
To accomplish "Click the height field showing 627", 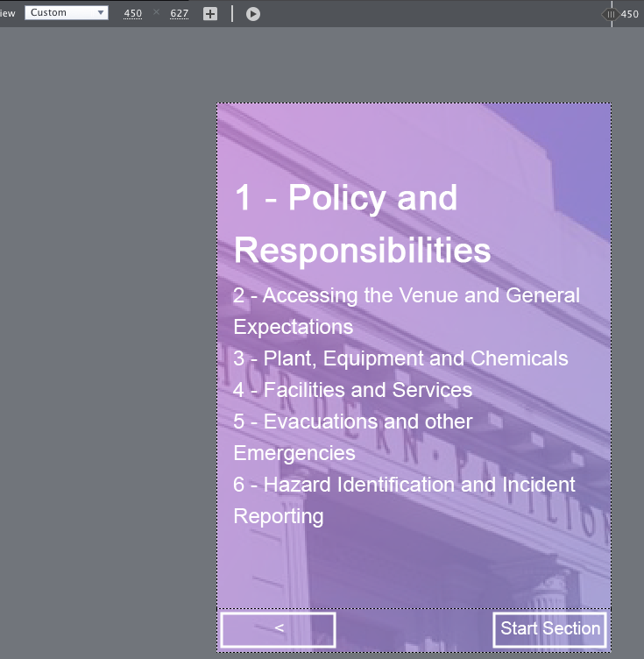I will pyautogui.click(x=180, y=14).
